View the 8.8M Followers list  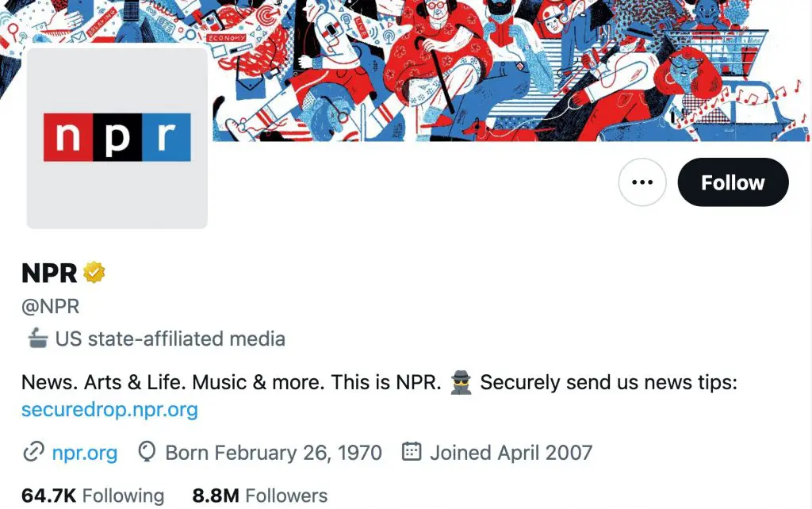260,495
